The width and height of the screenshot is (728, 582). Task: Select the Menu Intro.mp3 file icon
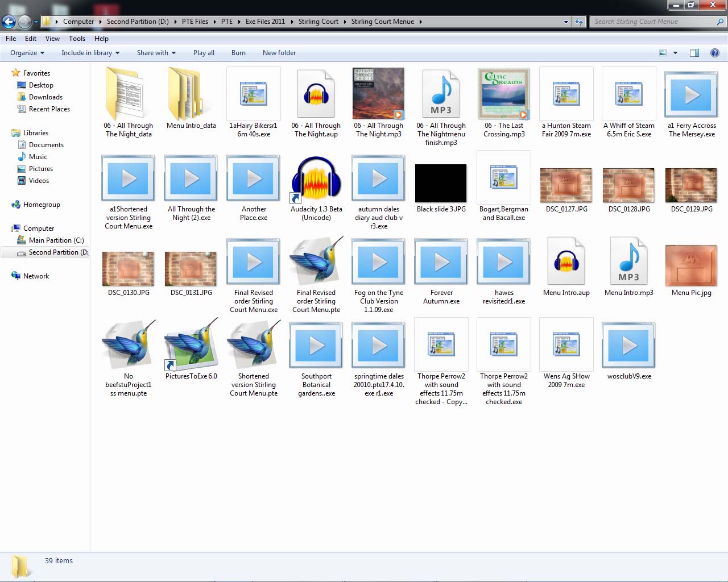628,262
